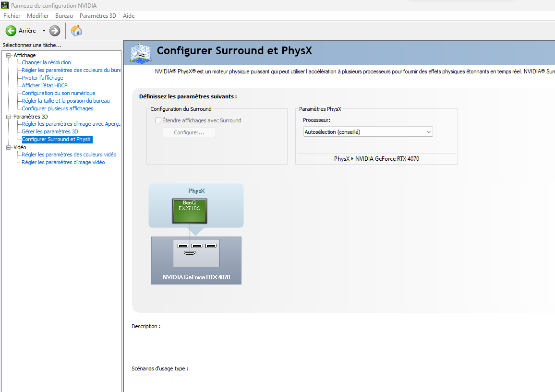555x392 pixels.
Task: Collapse the Affichage tree section
Action: 8,55
